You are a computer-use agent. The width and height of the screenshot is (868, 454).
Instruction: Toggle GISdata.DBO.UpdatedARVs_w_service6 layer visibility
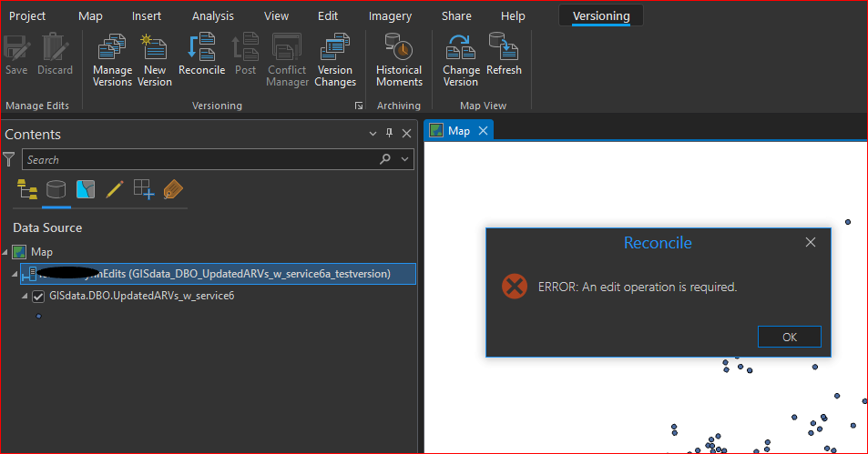[x=38, y=297]
